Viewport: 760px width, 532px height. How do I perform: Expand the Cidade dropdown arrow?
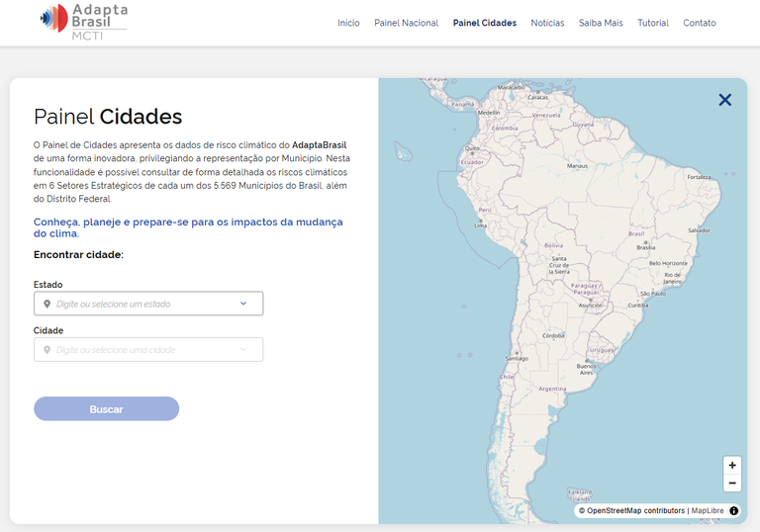coord(243,349)
